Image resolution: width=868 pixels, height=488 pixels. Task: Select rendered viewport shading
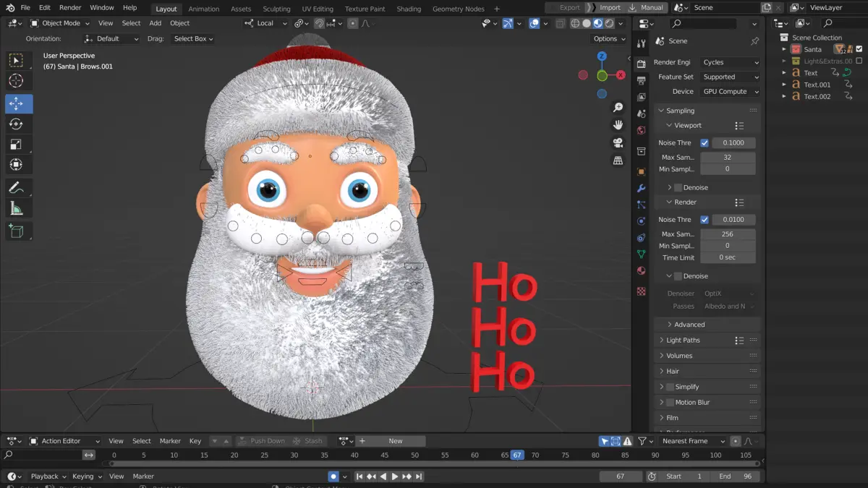(x=609, y=23)
